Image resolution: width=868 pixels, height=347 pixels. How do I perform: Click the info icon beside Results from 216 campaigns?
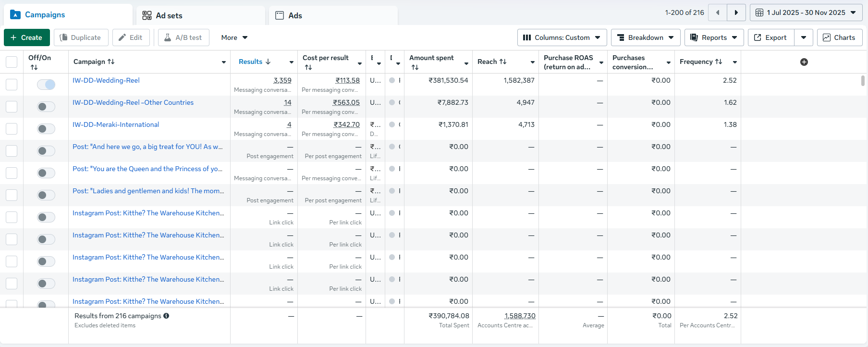click(x=166, y=316)
